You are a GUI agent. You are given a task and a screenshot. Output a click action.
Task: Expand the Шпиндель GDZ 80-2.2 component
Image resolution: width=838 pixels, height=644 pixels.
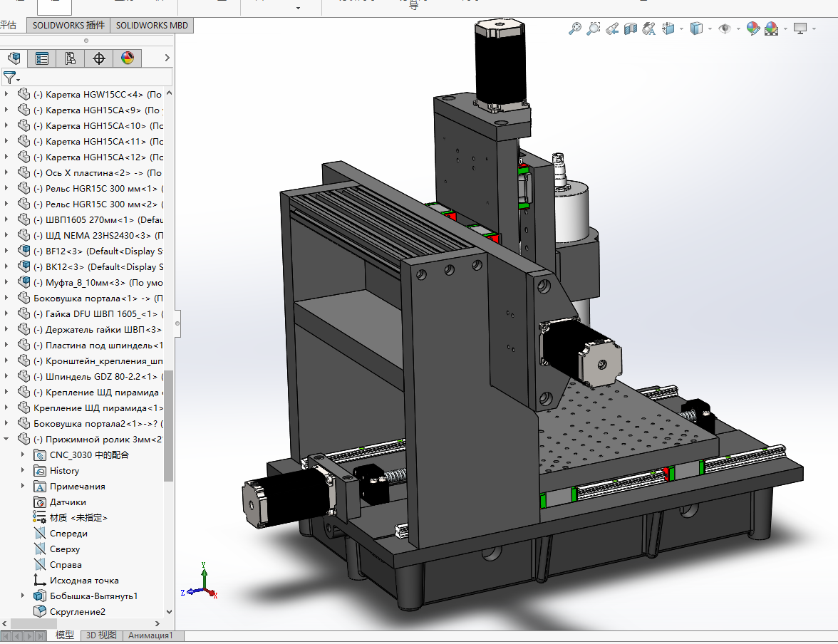click(x=7, y=376)
